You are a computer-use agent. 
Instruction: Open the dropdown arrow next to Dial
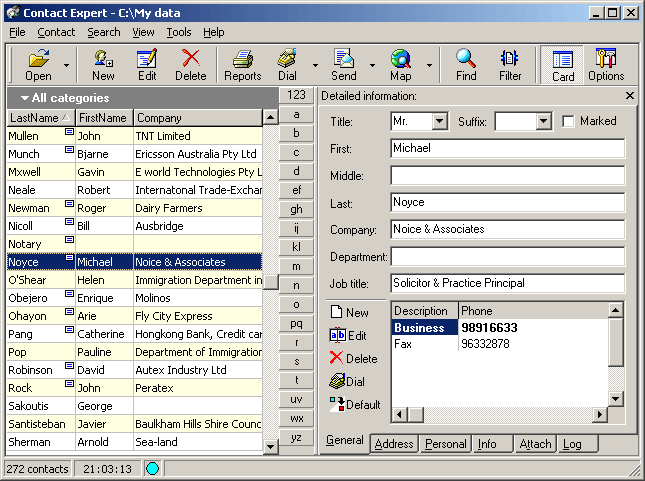coord(315,65)
